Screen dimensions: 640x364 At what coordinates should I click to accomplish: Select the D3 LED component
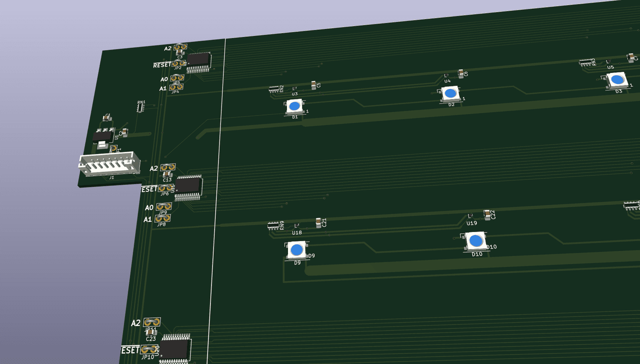pos(617,79)
